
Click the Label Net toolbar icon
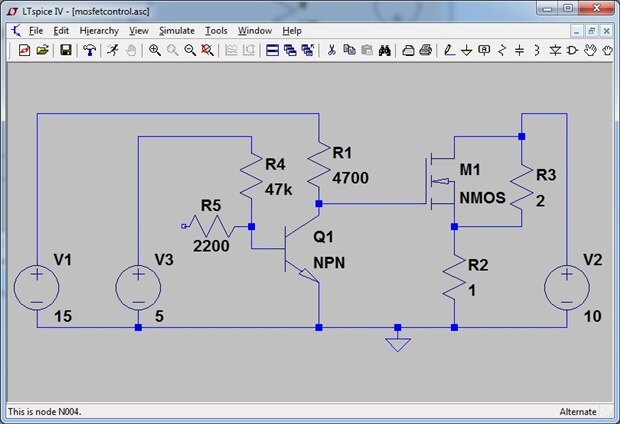[x=484, y=50]
